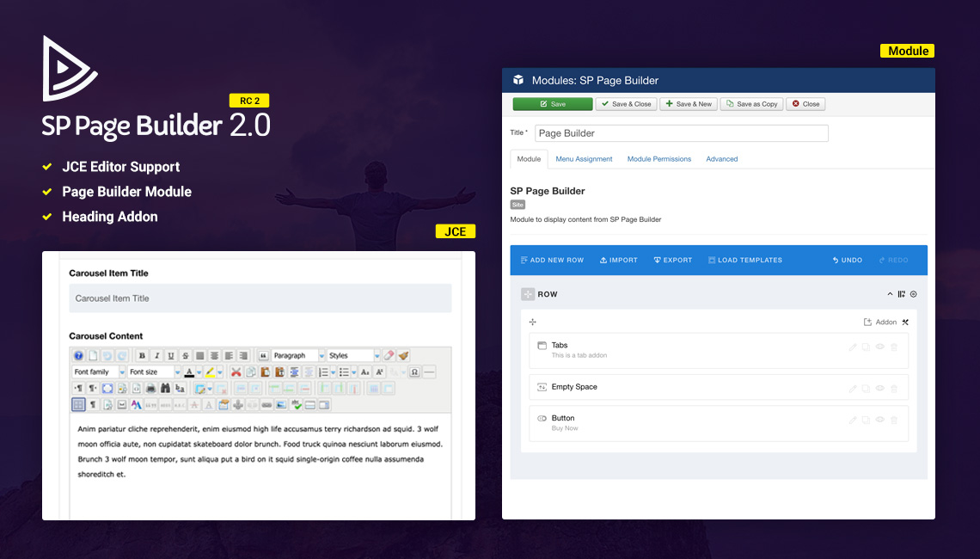
Task: Open numbered list style dropdown arrow
Action: [x=334, y=372]
